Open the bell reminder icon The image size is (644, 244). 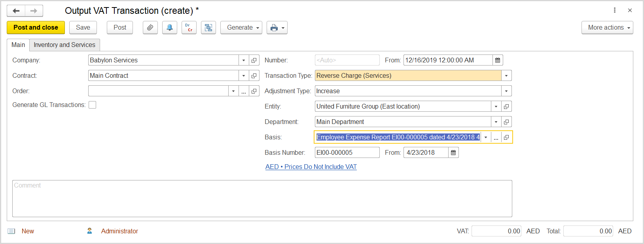[x=170, y=28]
